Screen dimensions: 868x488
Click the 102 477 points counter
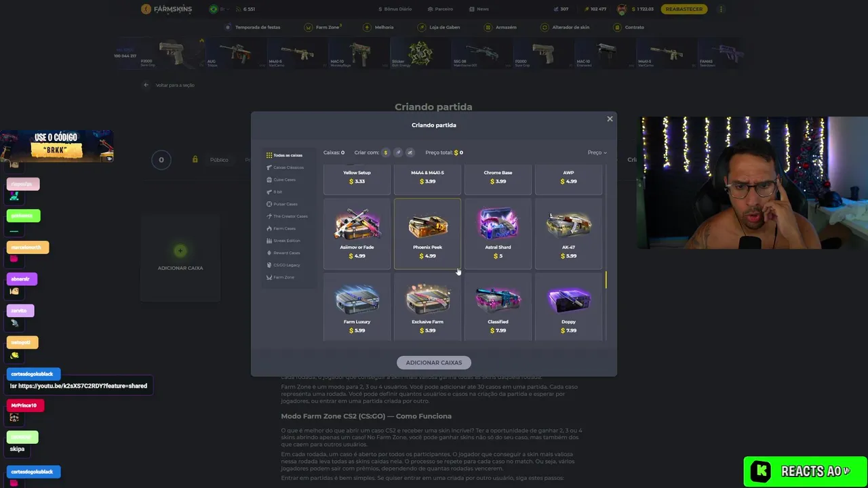click(x=595, y=9)
